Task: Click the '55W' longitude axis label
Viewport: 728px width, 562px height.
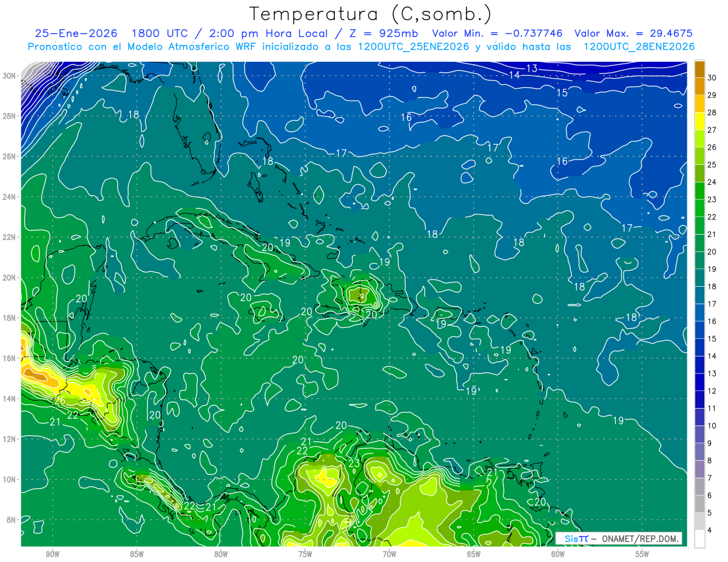Action: click(x=642, y=554)
